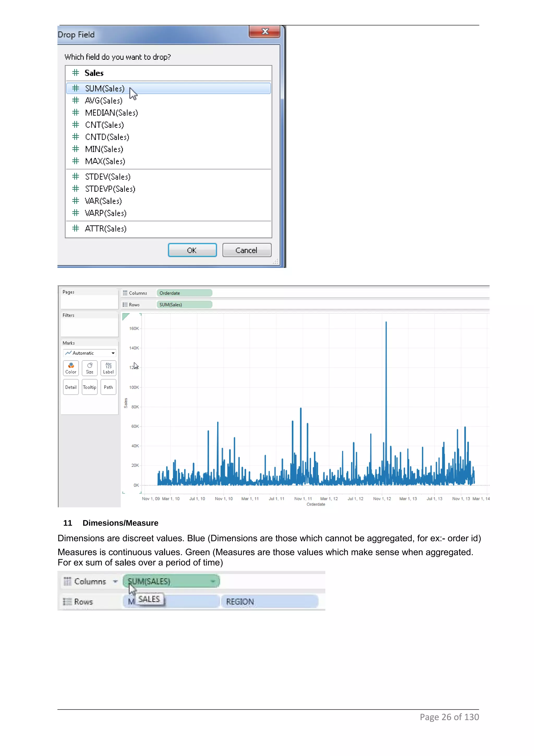The image size is (534, 756).
Task: Click the Rows shelf icon in worksheet
Action: 125,305
